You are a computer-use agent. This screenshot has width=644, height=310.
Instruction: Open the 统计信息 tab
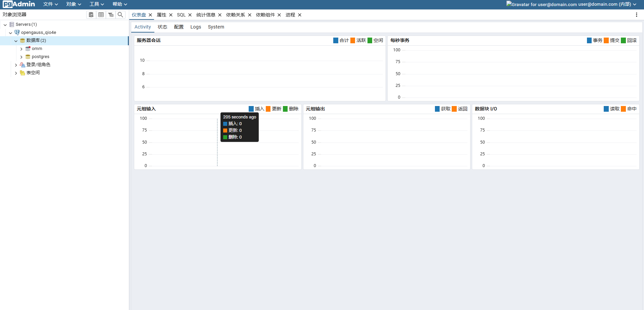(206, 15)
